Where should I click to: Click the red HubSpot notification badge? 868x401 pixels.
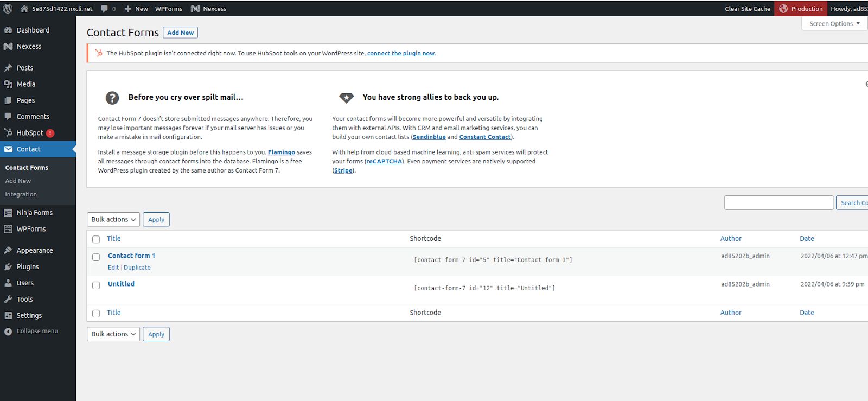tap(50, 133)
